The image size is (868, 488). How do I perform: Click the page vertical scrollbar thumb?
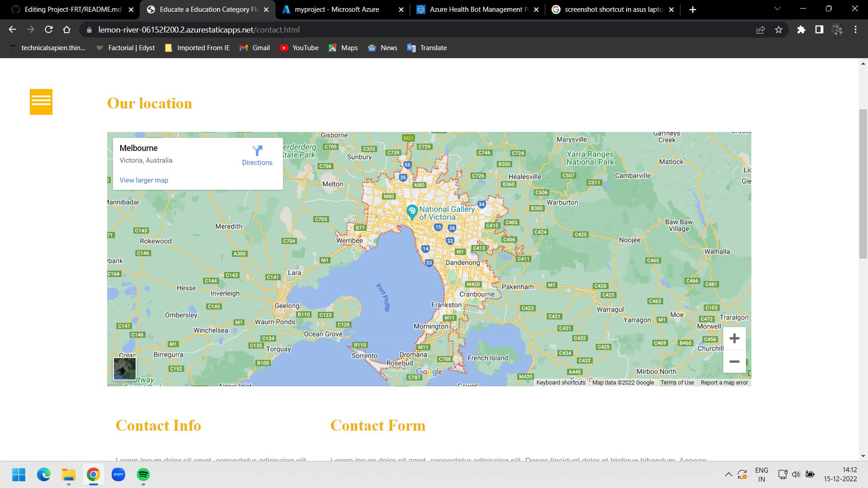click(x=863, y=183)
